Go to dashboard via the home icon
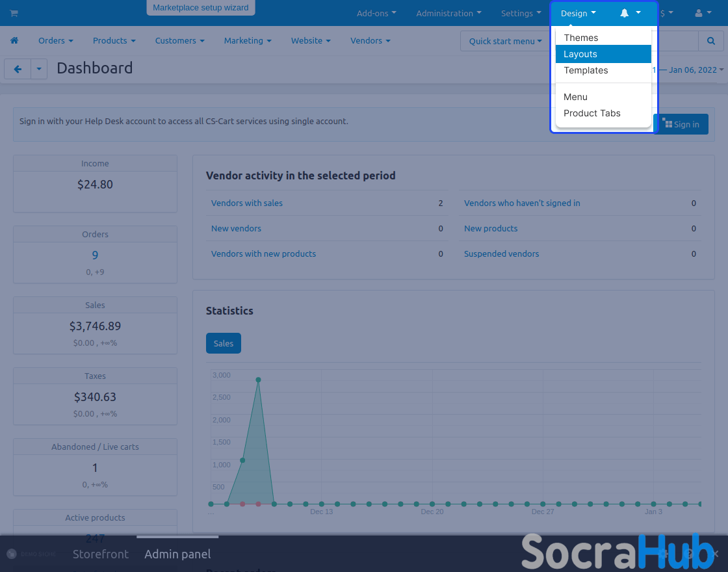Viewport: 728px width, 572px height. 14,40
